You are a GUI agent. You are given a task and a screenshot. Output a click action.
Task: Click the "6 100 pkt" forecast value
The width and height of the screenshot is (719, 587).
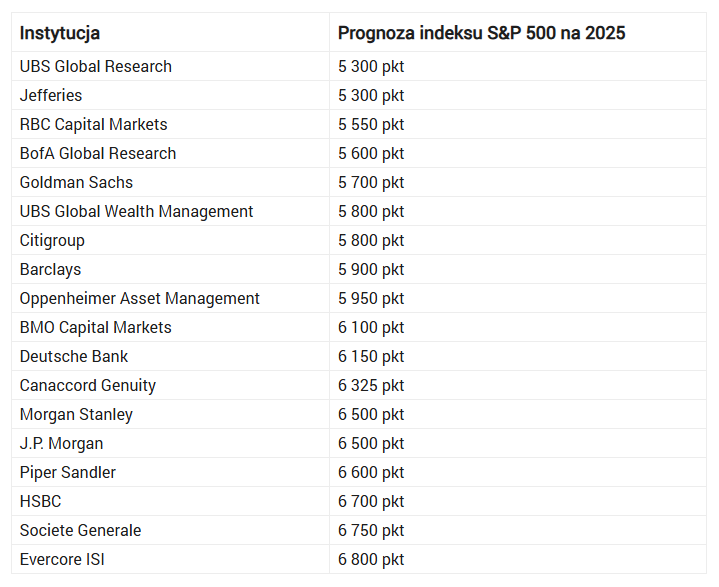pos(371,327)
